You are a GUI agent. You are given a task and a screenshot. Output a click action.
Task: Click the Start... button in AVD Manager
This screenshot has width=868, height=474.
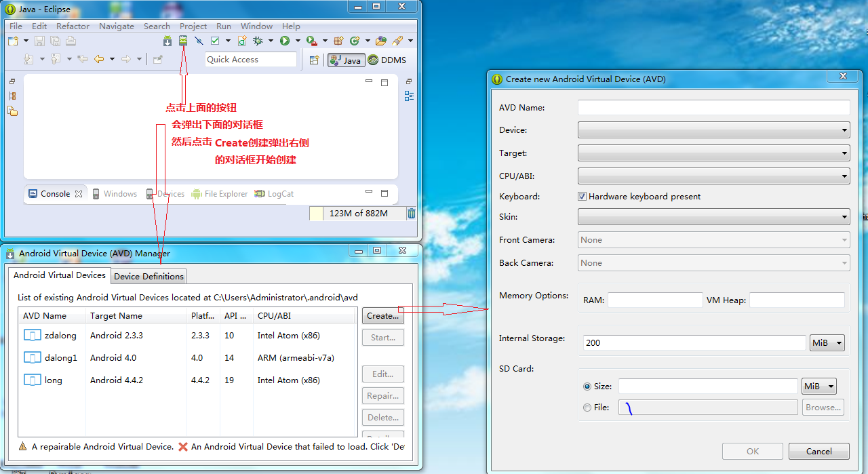coord(383,338)
